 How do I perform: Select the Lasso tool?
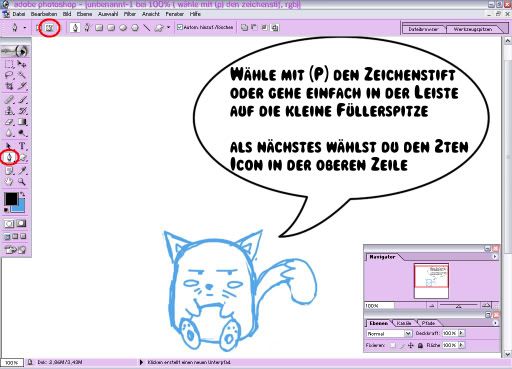tap(9, 75)
